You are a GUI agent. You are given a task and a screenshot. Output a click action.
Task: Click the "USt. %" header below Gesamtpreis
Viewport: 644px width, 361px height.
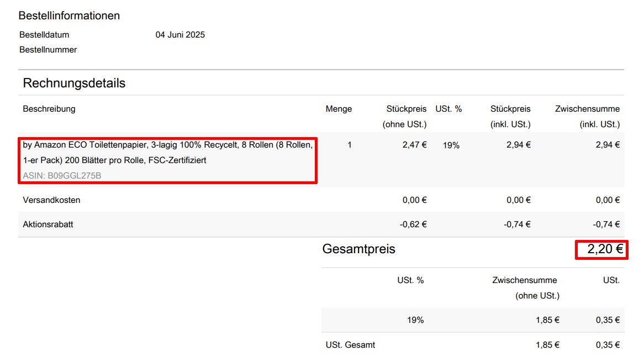[x=410, y=280]
